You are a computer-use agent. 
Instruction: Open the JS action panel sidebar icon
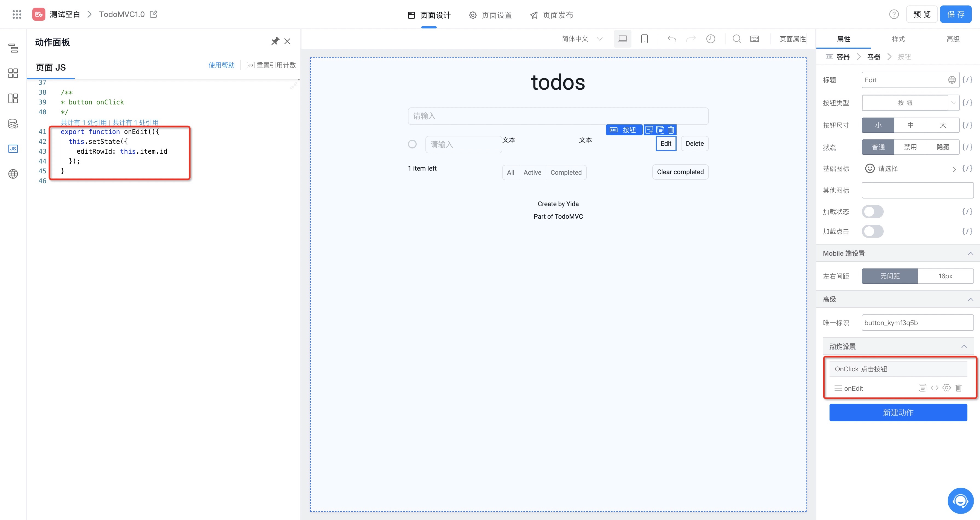[13, 149]
